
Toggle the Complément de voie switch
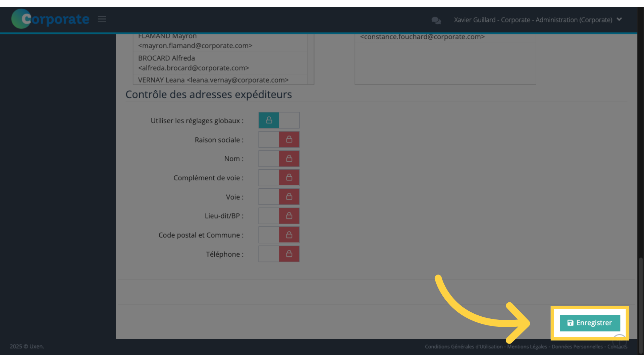pyautogui.click(x=279, y=178)
